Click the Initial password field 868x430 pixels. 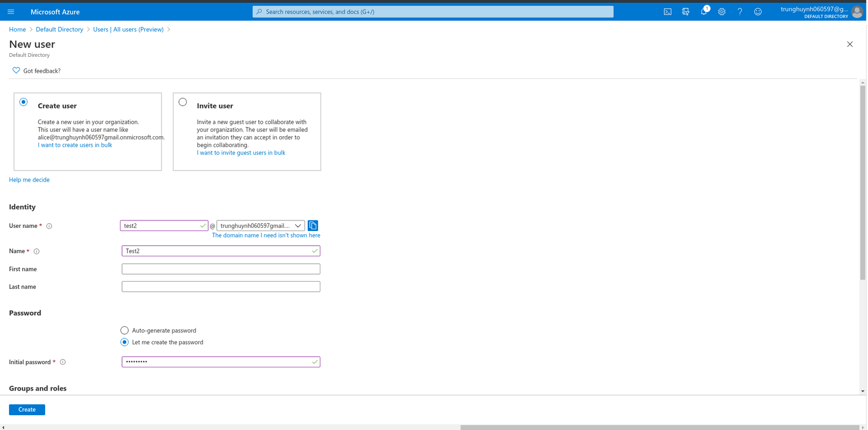[x=221, y=362]
